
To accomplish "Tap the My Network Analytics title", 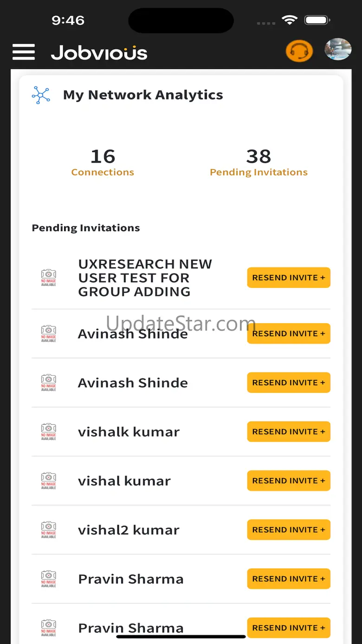I will (x=143, y=95).
